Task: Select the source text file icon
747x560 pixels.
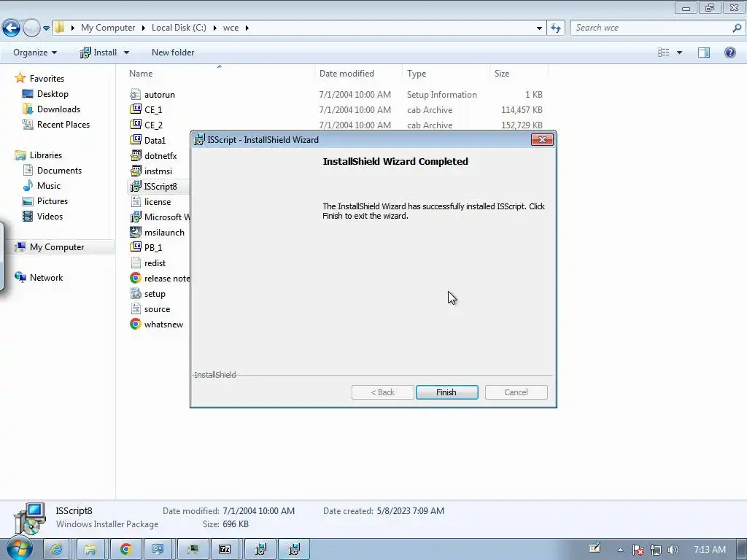Action: point(136,308)
